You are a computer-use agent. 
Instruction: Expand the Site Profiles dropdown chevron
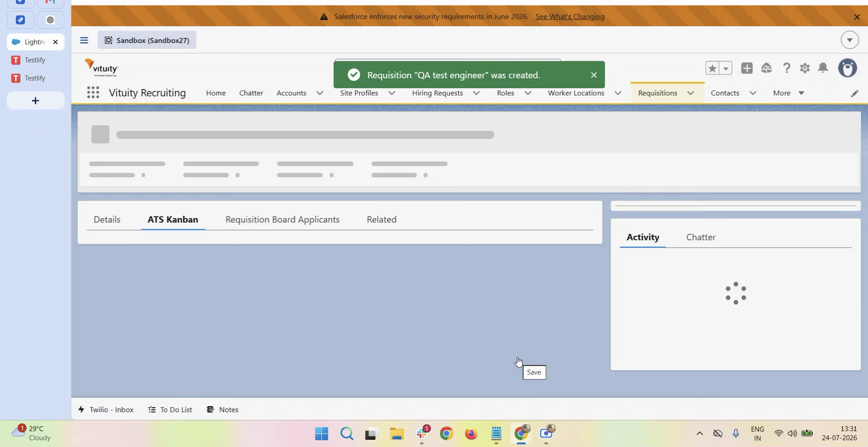pyautogui.click(x=392, y=93)
